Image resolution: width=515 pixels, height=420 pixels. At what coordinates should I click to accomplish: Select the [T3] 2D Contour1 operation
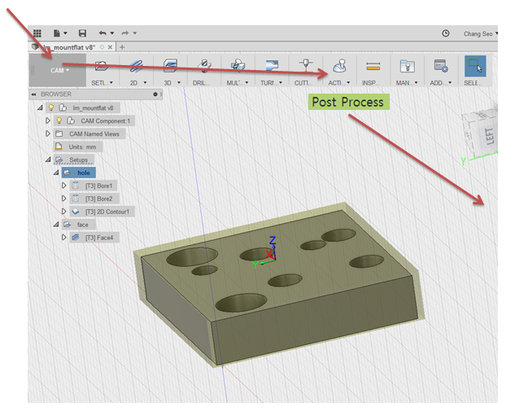(107, 212)
